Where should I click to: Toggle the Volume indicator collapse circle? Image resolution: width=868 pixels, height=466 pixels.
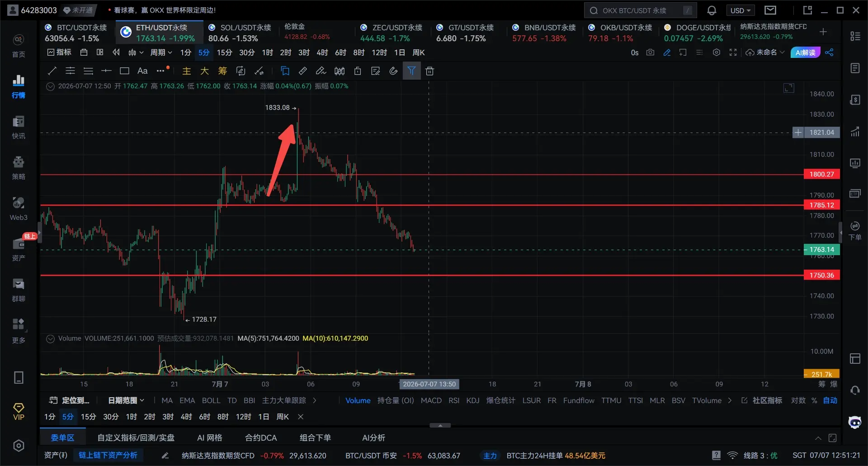coord(51,338)
